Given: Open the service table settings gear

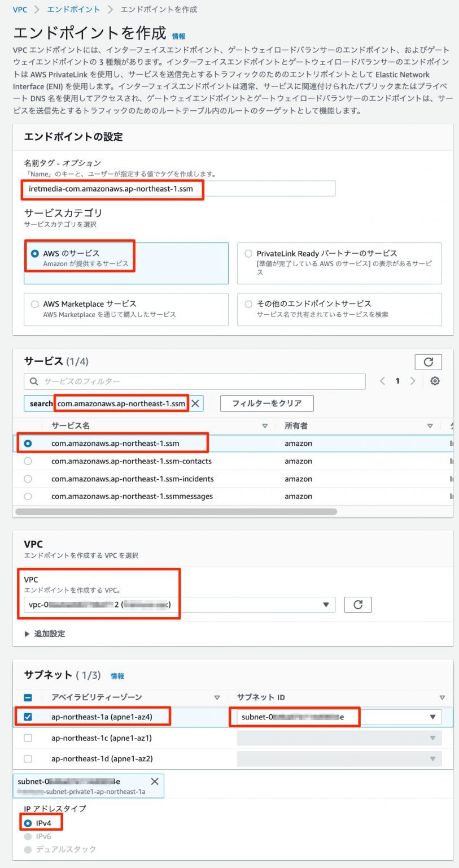Looking at the screenshot, I should 435,381.
